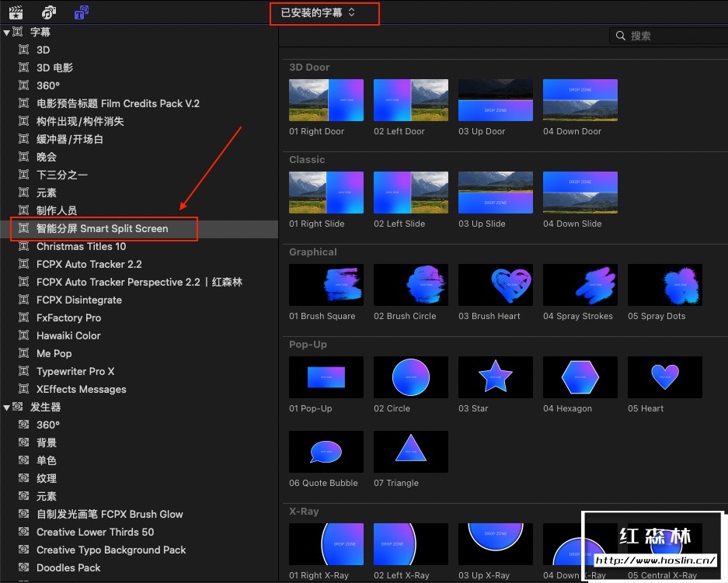Open the 已安装的字幕 dropdown
This screenshot has height=583, width=728.
click(x=319, y=12)
